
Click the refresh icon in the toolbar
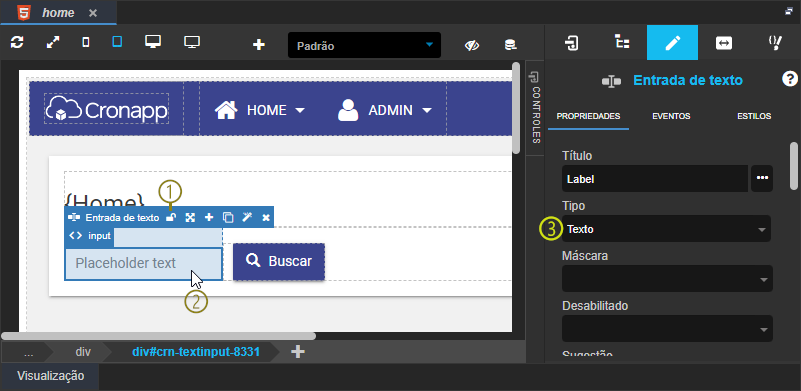[x=17, y=42]
